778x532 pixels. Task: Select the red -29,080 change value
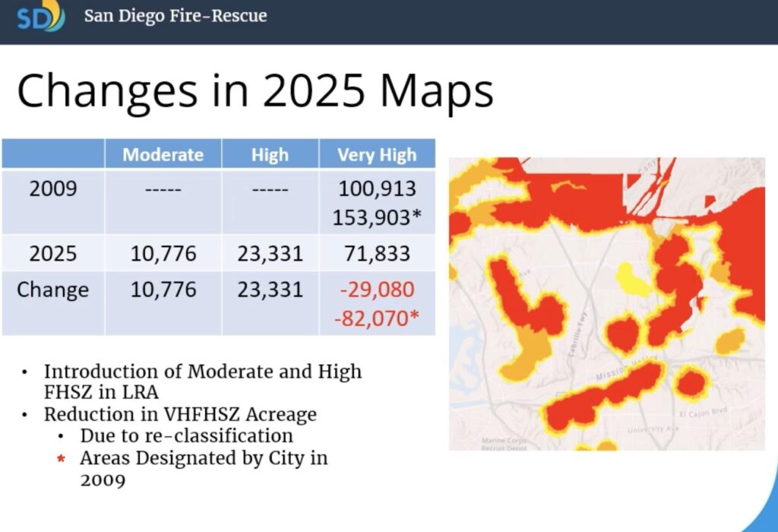click(377, 290)
